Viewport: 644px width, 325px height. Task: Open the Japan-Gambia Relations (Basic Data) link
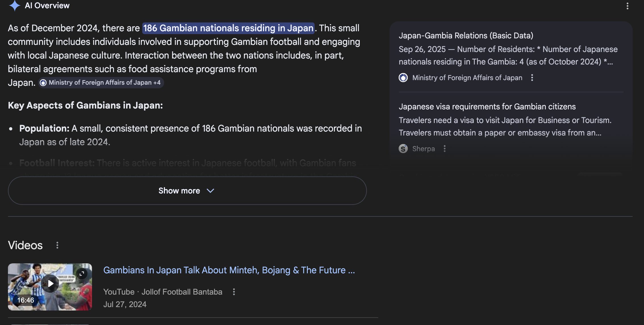pos(466,36)
